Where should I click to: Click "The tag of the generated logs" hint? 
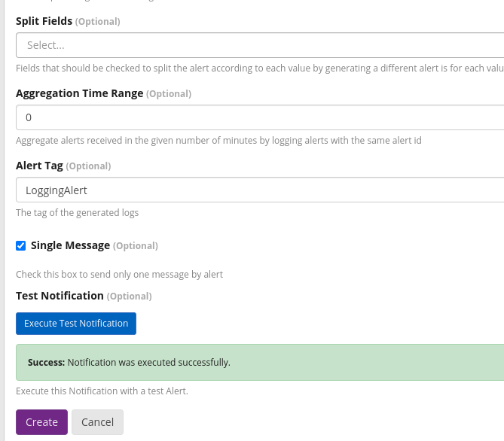point(77,213)
